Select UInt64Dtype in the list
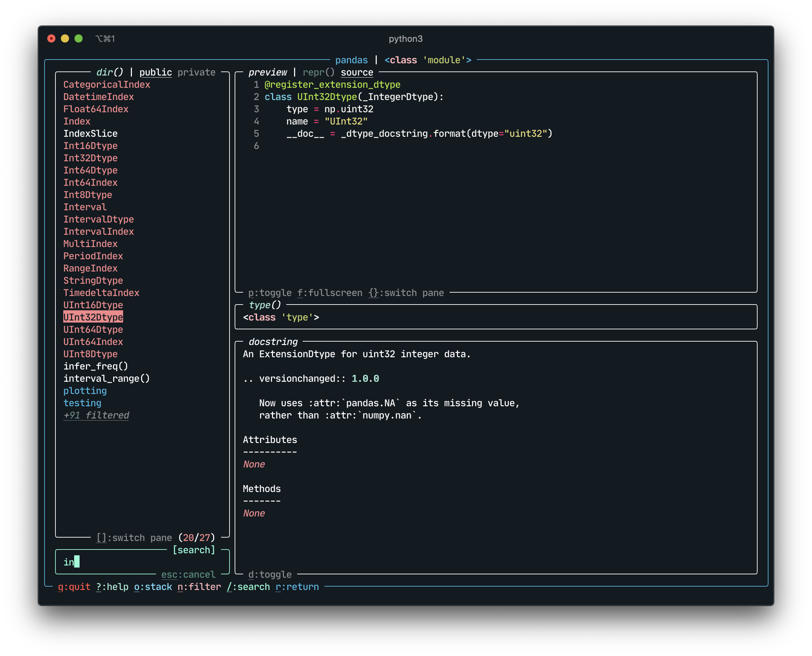 93,329
